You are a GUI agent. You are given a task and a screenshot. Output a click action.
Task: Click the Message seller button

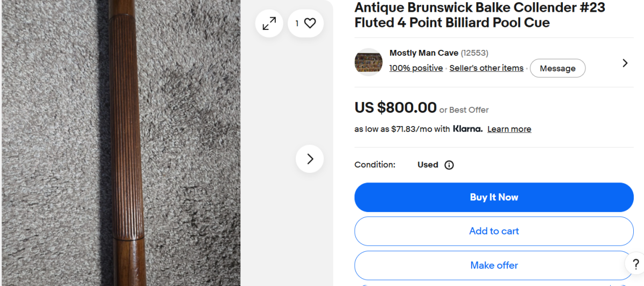pos(558,68)
